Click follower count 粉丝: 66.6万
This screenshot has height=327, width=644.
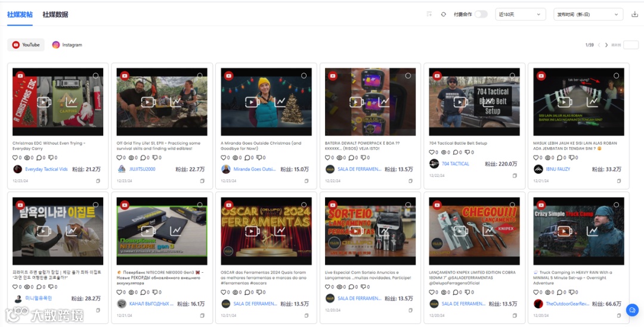tap(607, 304)
